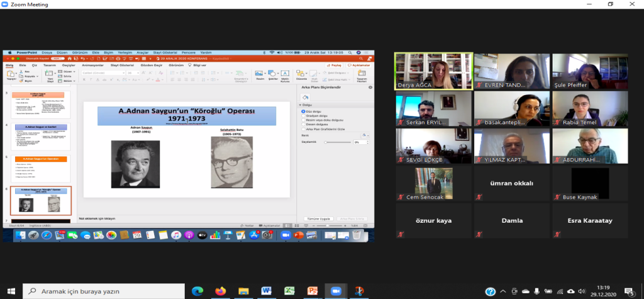Click the Paylaş share button
This screenshot has width=644, height=299.
(x=335, y=65)
